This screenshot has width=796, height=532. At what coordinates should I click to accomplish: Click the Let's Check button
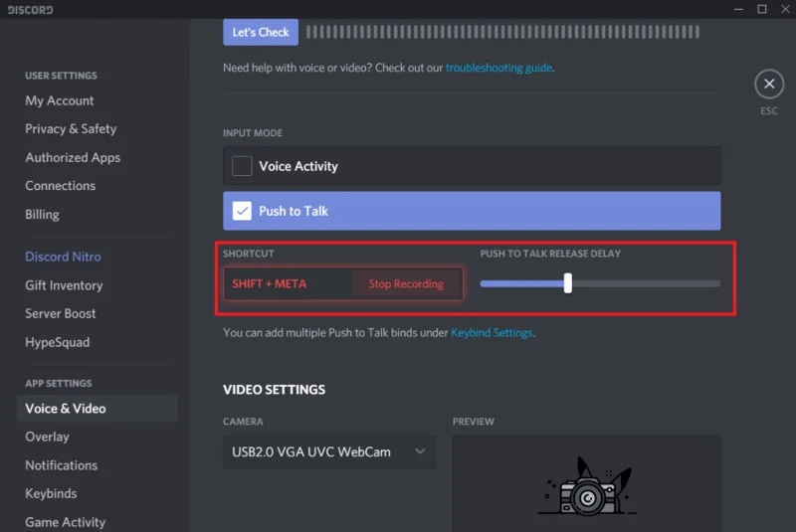261,32
